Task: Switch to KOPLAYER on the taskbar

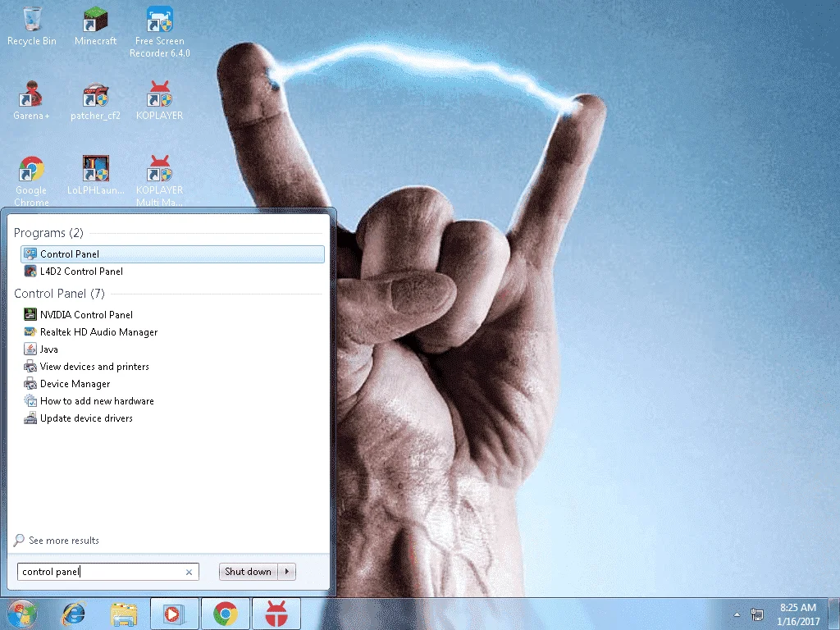Action: click(x=276, y=614)
